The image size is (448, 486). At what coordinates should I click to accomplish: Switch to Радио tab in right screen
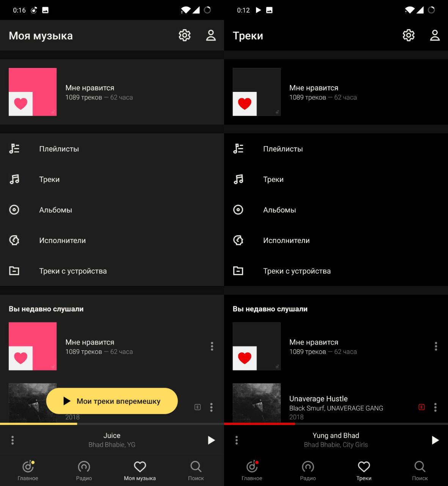[308, 470]
